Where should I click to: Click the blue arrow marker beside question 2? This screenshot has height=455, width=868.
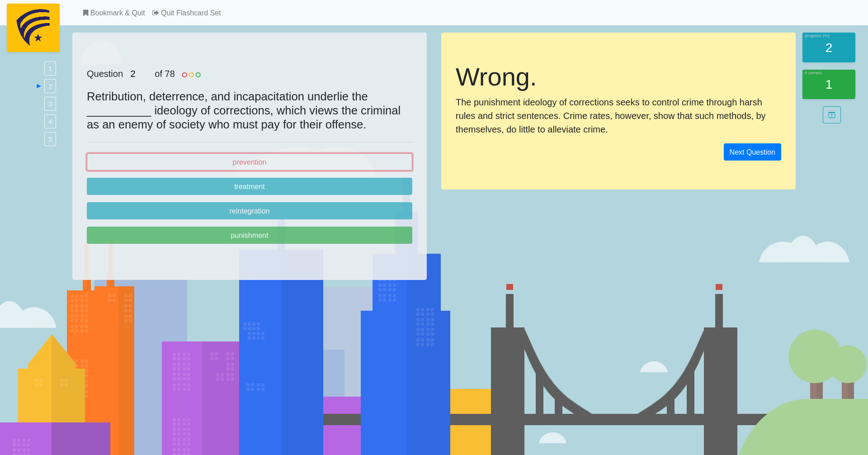pyautogui.click(x=39, y=86)
